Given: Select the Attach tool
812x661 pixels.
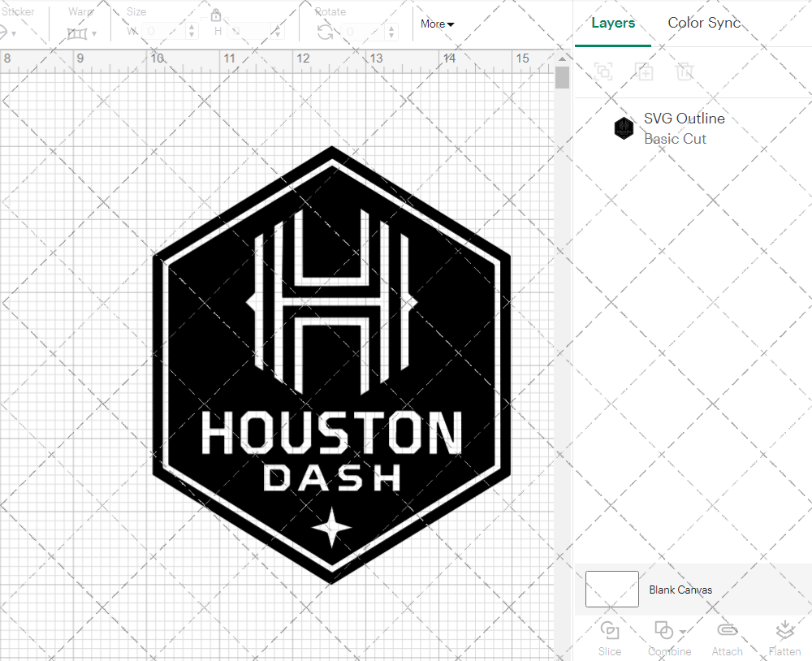Looking at the screenshot, I should coord(727,638).
